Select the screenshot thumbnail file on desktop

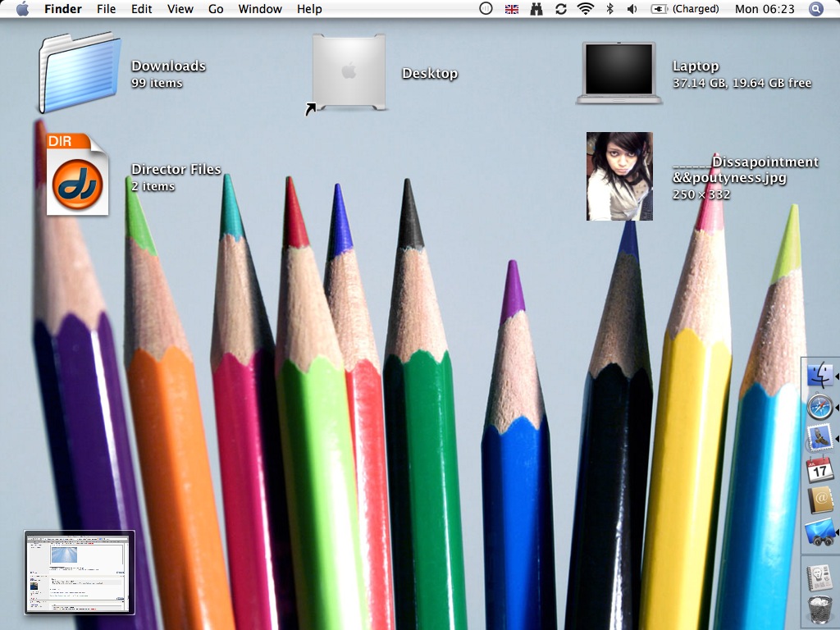(x=80, y=572)
